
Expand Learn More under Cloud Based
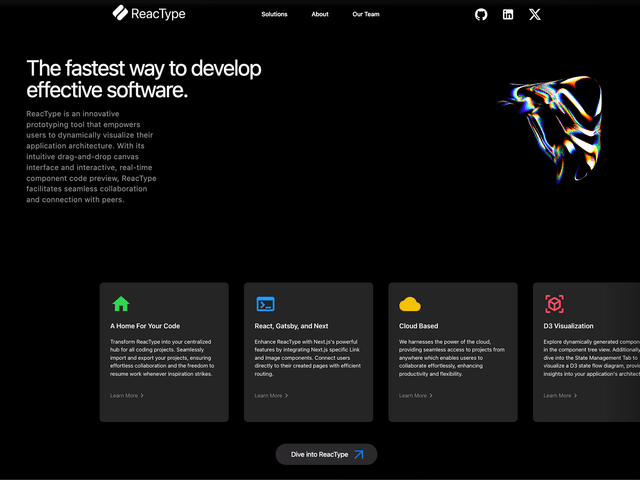point(416,396)
